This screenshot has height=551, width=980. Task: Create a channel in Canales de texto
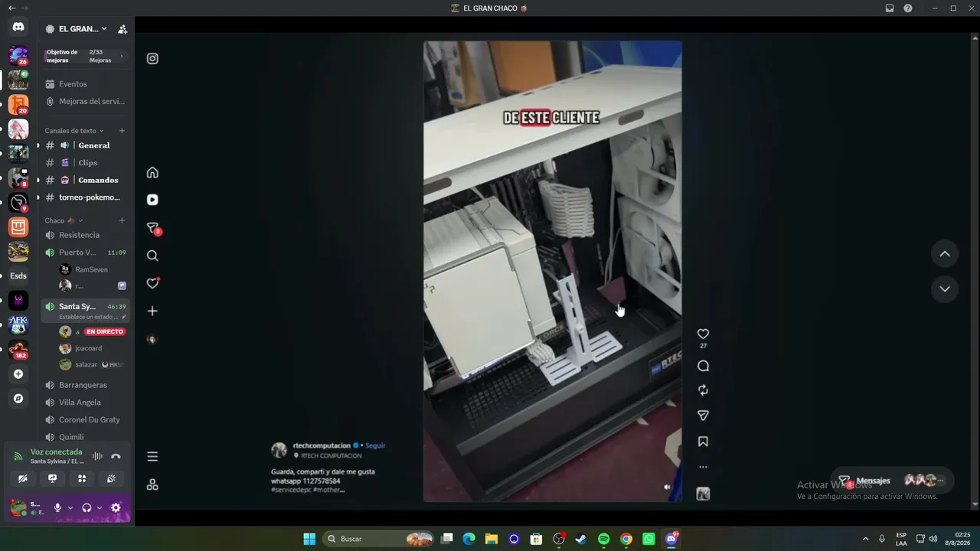tap(122, 131)
